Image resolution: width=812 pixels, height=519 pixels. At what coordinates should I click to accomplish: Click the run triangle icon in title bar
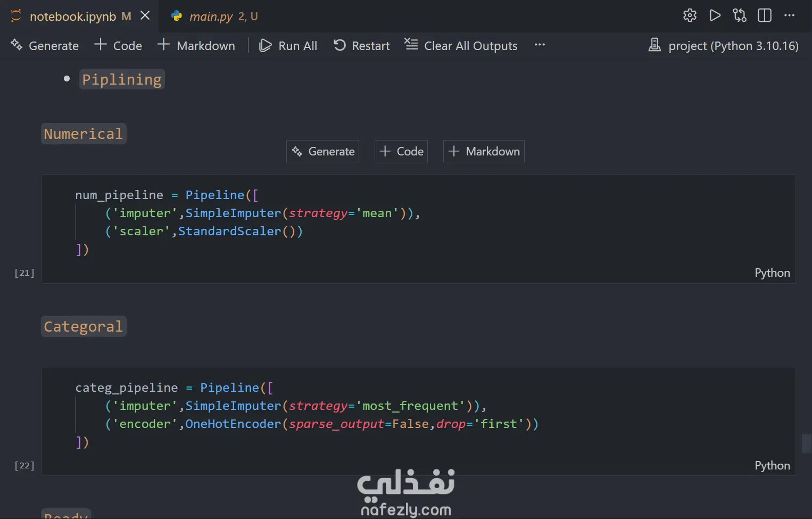click(x=715, y=15)
